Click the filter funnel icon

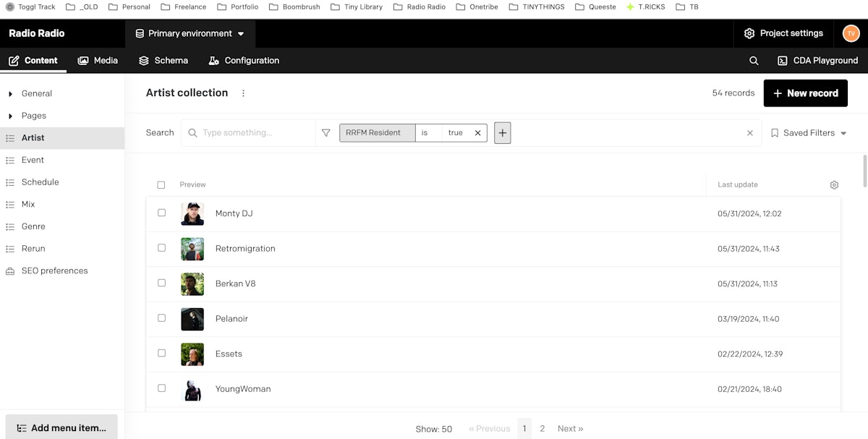326,133
